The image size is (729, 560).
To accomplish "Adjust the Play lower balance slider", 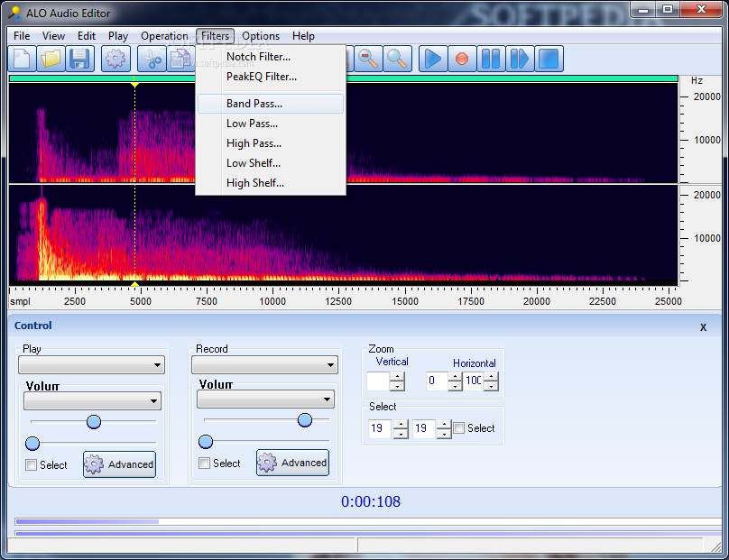I will [x=32, y=444].
